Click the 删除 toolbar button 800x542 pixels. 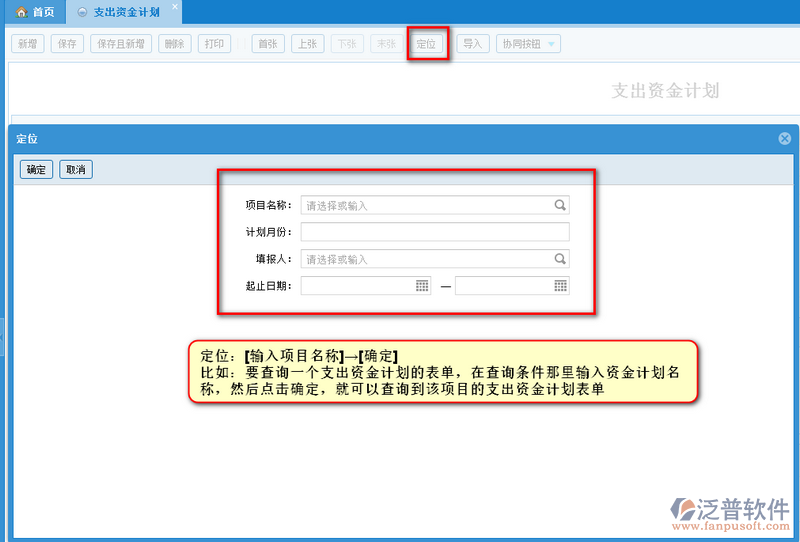174,44
